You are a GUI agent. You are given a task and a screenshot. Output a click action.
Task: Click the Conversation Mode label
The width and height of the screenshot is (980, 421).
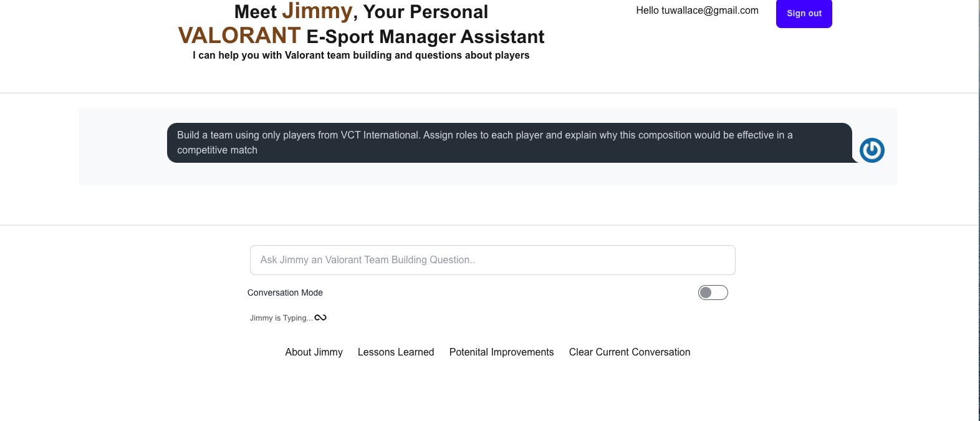tap(285, 293)
